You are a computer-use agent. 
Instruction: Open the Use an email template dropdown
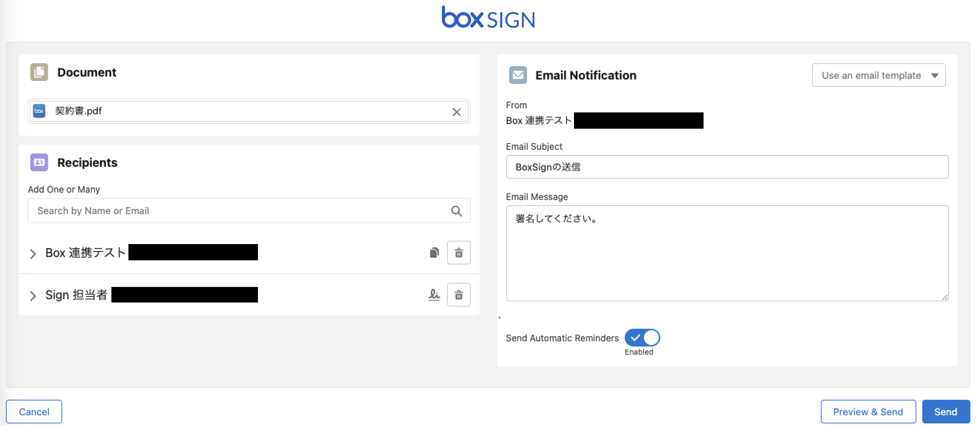tap(878, 75)
